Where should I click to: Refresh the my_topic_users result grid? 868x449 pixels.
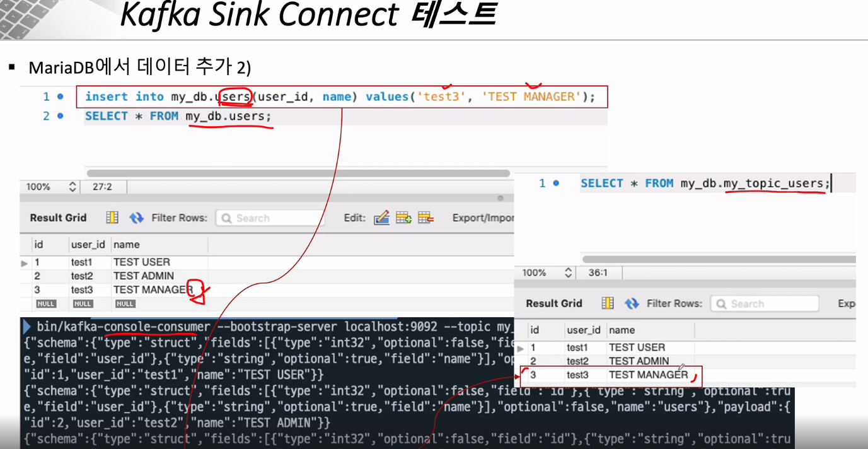tap(632, 303)
